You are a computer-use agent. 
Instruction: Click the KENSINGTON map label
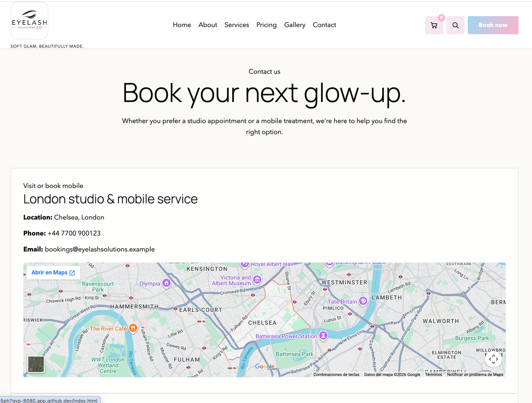tap(207, 269)
